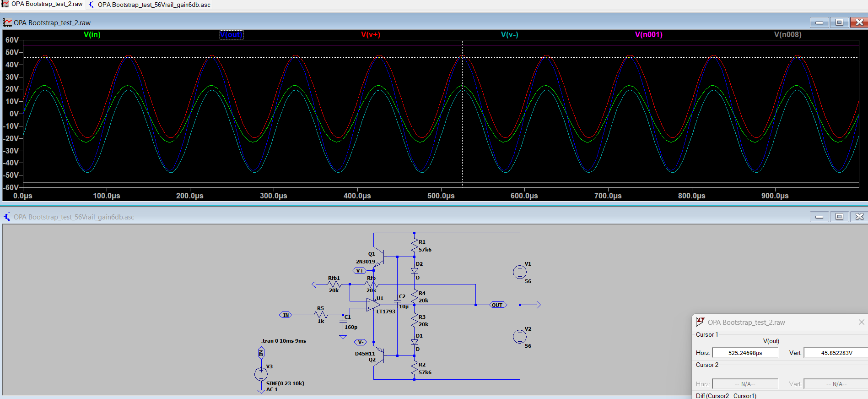Select diode D1 symbol
The height and width of the screenshot is (399, 868).
point(415,342)
